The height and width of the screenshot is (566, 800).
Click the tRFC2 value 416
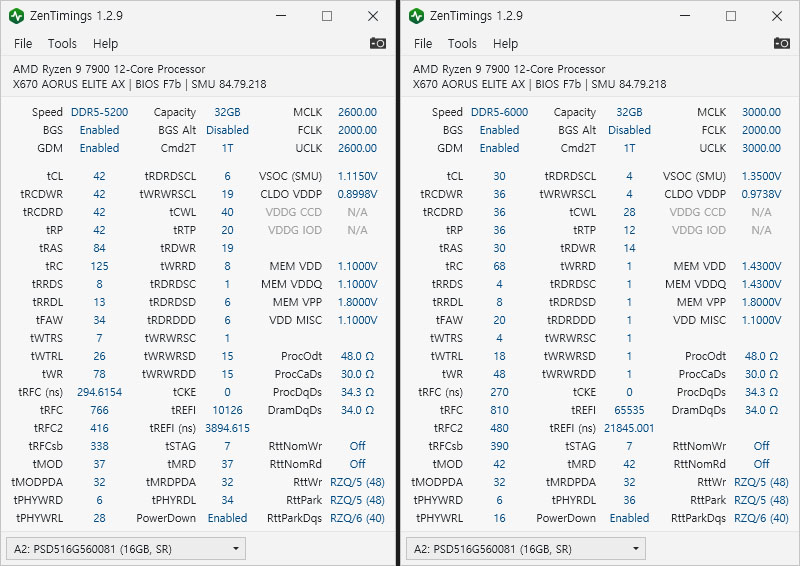pos(99,428)
